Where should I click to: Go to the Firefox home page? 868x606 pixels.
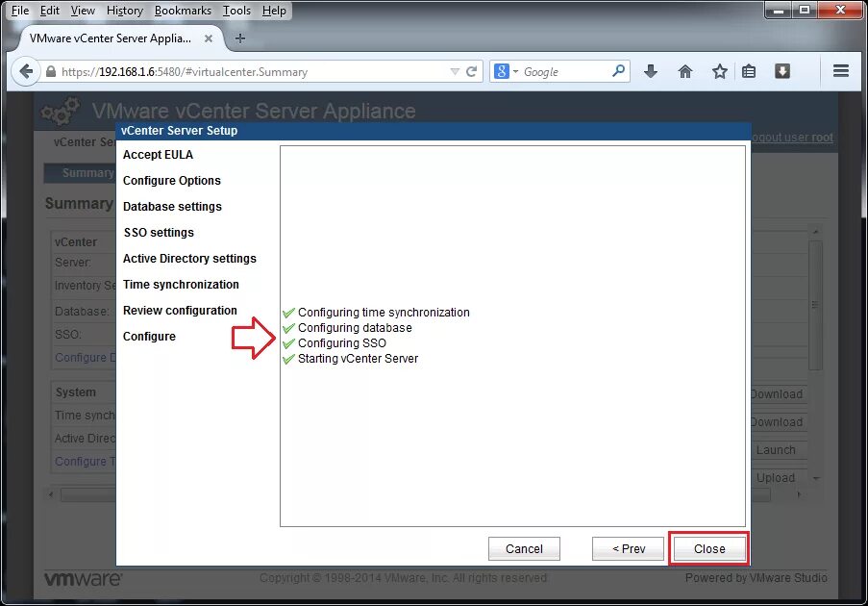click(684, 70)
